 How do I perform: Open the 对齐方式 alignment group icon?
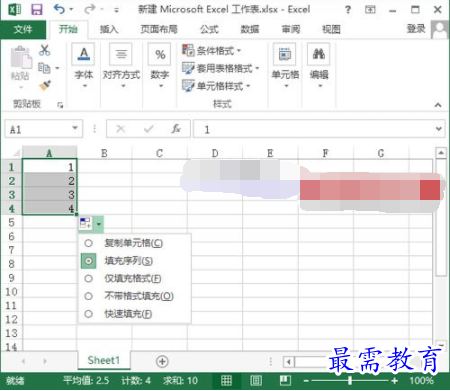click(x=121, y=54)
